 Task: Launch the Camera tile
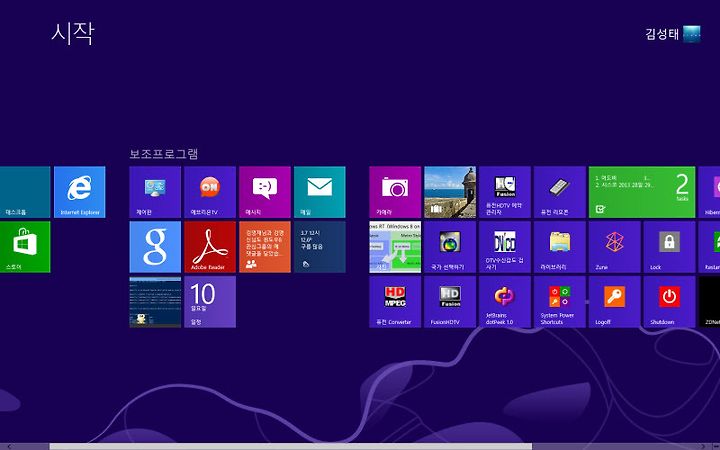click(395, 192)
